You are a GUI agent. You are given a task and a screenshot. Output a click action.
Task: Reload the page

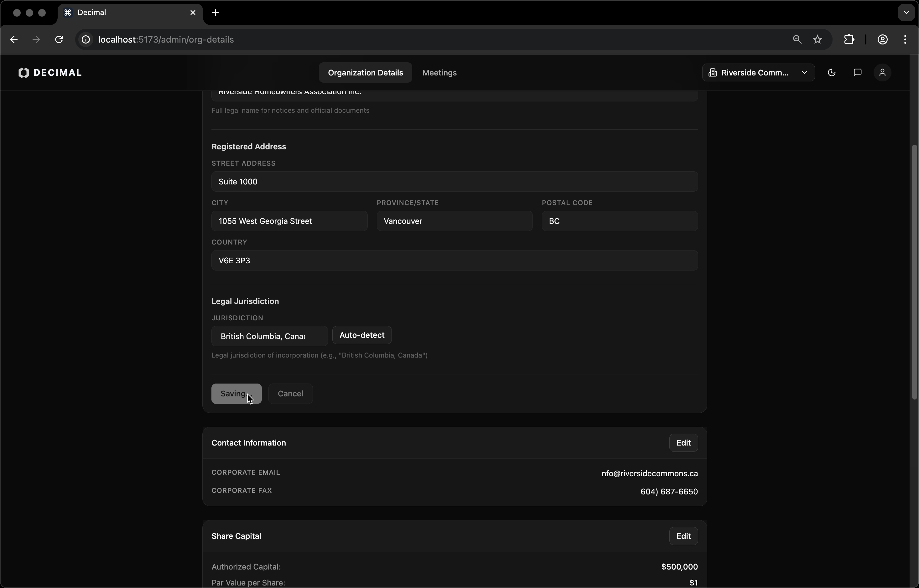pyautogui.click(x=59, y=39)
